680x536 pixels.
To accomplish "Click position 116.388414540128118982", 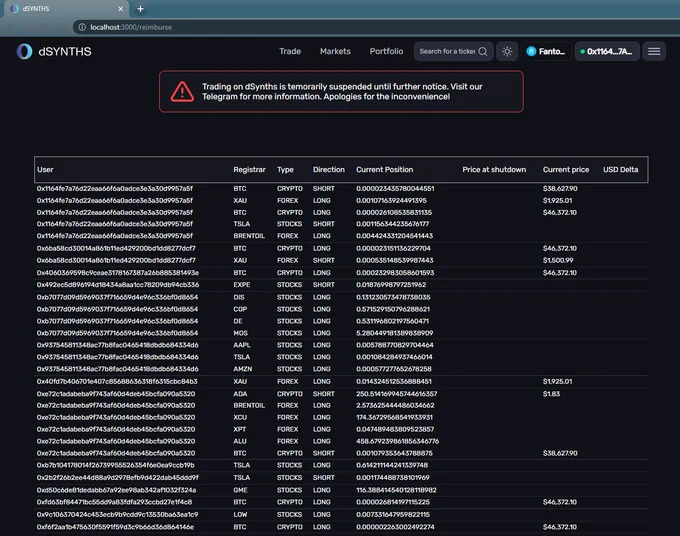I will click(396, 490).
